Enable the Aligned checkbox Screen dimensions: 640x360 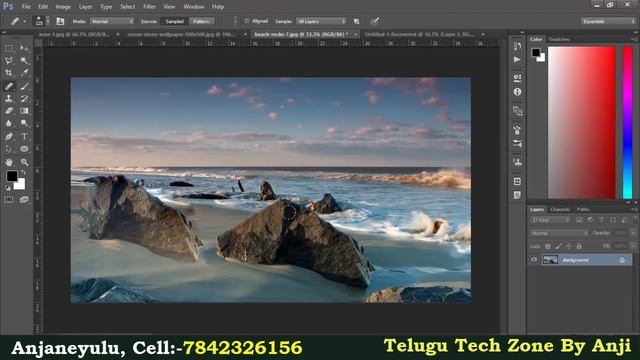[247, 21]
